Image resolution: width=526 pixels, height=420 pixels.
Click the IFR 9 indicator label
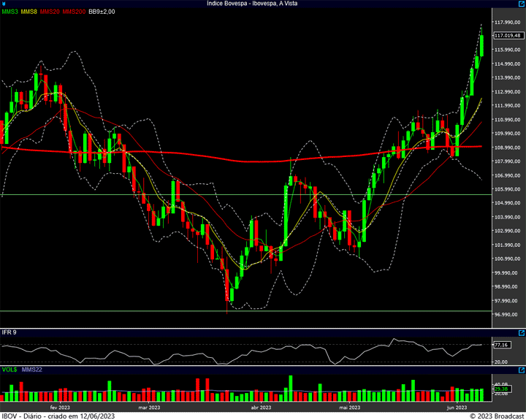[9, 332]
